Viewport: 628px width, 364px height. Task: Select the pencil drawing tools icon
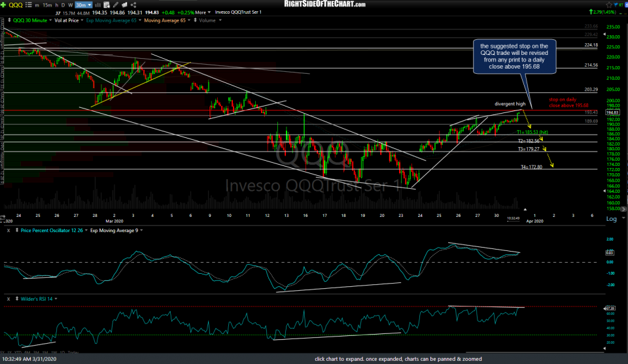pos(116,5)
